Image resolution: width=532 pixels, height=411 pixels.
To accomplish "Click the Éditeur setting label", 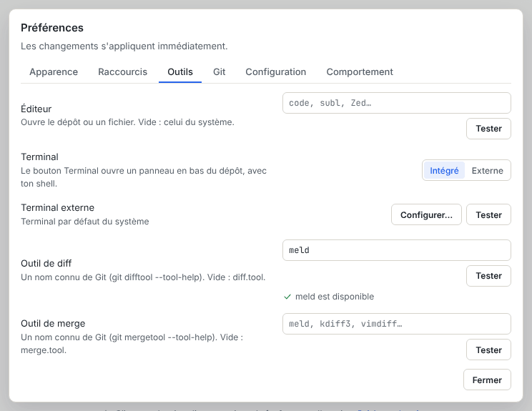I will [36, 109].
